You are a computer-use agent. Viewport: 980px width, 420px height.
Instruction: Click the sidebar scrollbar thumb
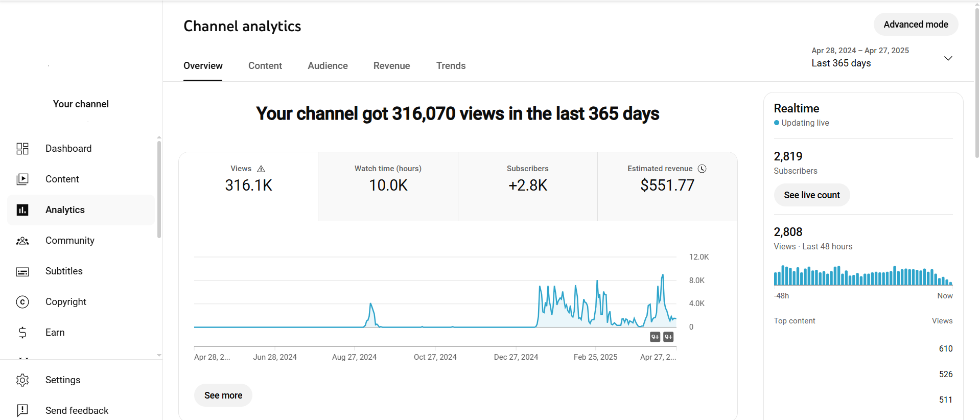pos(159,189)
